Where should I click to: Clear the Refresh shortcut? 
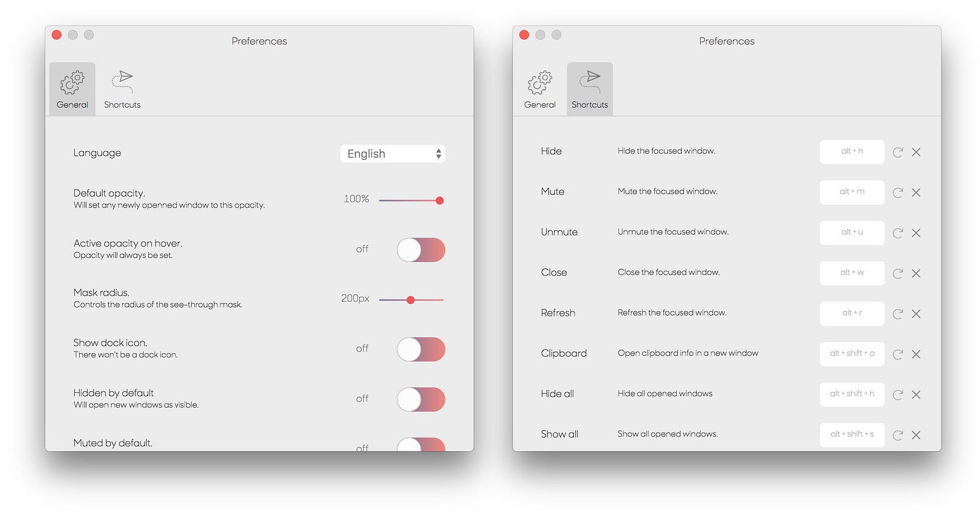pyautogui.click(x=916, y=314)
